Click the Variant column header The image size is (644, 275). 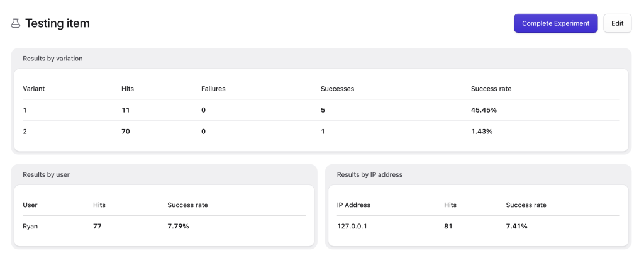[34, 89]
